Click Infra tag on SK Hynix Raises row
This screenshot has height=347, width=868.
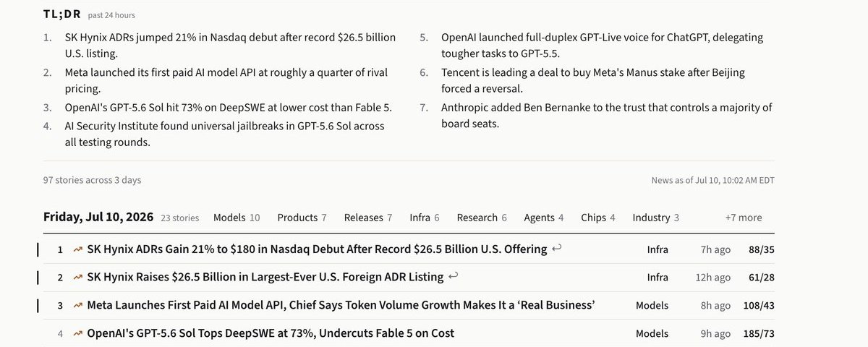(x=658, y=277)
